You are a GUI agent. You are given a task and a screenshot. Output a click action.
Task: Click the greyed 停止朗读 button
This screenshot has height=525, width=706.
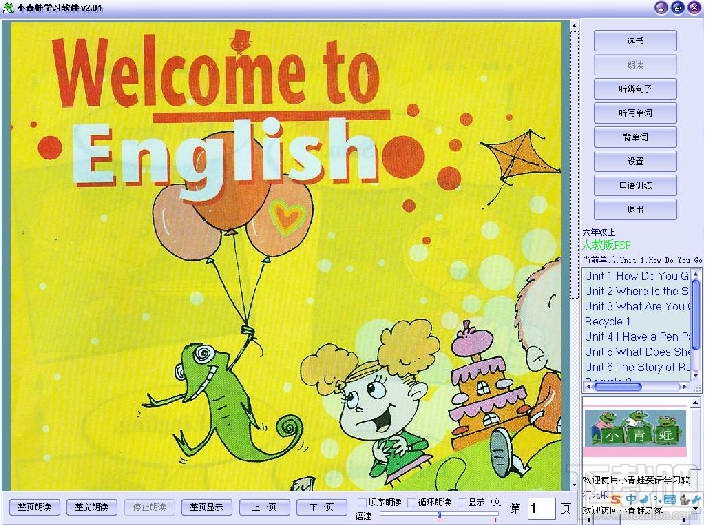(x=149, y=507)
